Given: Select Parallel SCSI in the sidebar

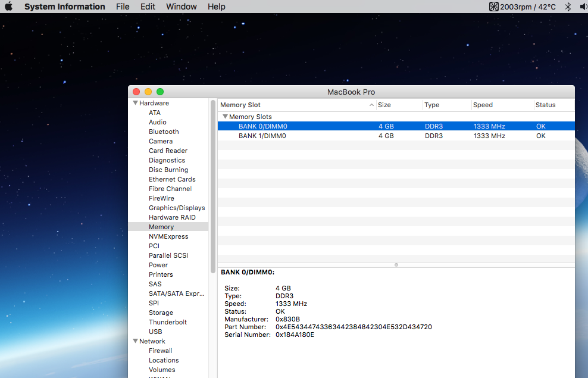Looking at the screenshot, I should click(x=168, y=255).
